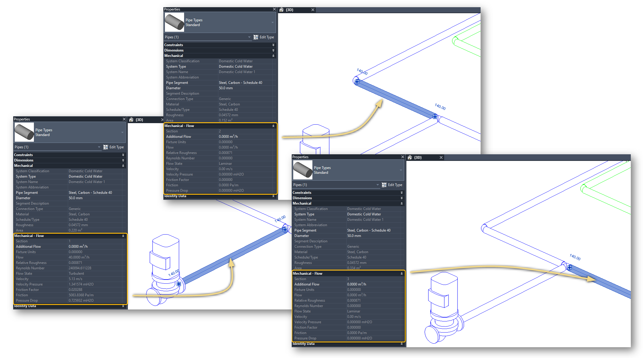Click connector grip on bottom-right highlighted pipe
The width and height of the screenshot is (644, 358).
570,267
